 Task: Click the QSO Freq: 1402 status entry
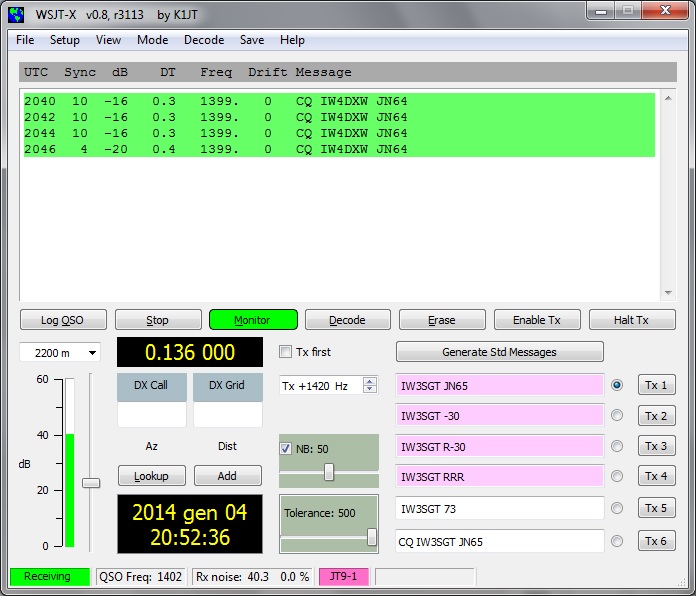click(x=141, y=576)
